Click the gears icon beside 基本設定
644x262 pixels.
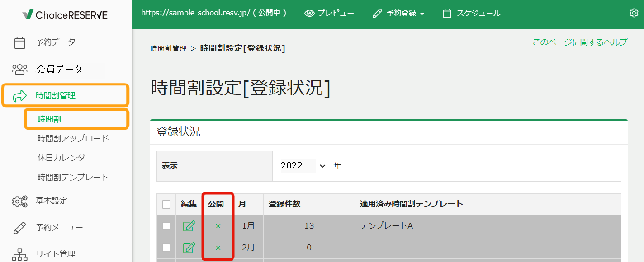(x=19, y=201)
